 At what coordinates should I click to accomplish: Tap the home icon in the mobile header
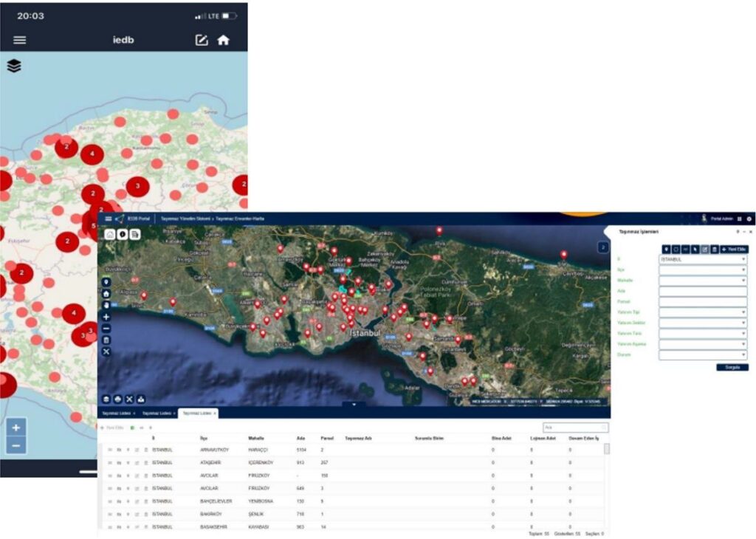[223, 40]
